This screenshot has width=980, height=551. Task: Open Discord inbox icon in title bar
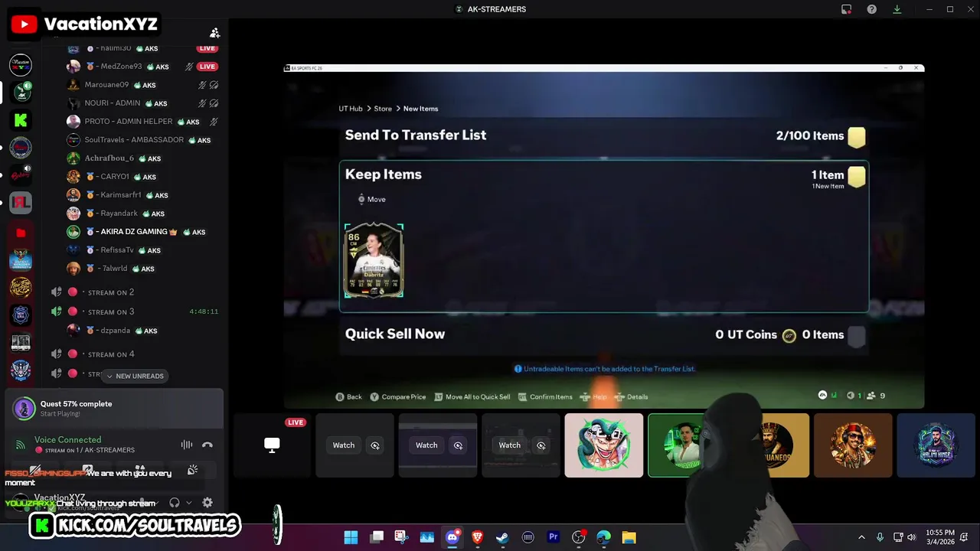click(846, 9)
